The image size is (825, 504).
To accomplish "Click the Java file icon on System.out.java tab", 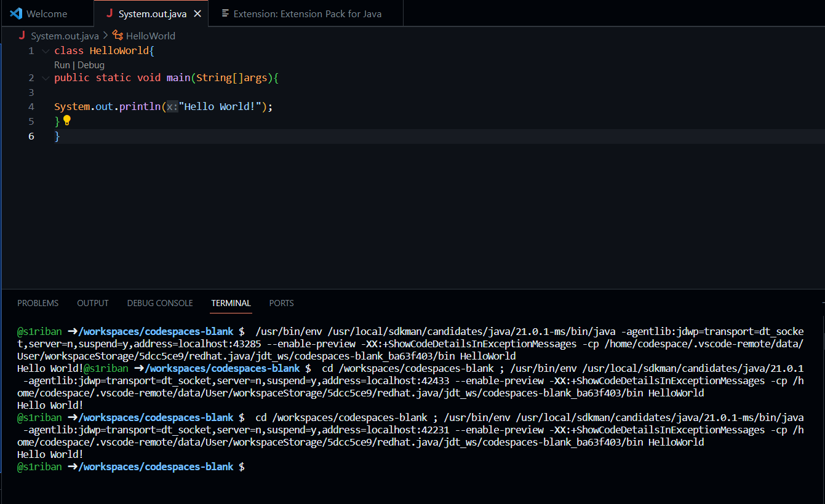I will click(110, 13).
